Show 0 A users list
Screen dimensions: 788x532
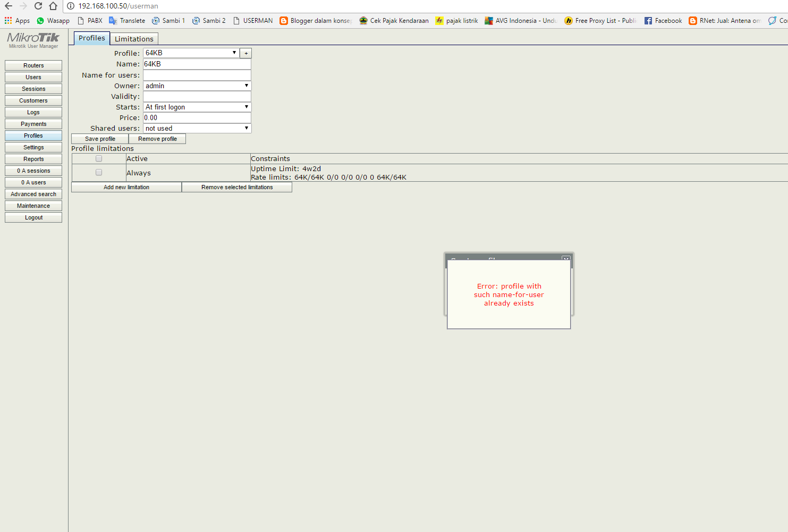tap(33, 182)
